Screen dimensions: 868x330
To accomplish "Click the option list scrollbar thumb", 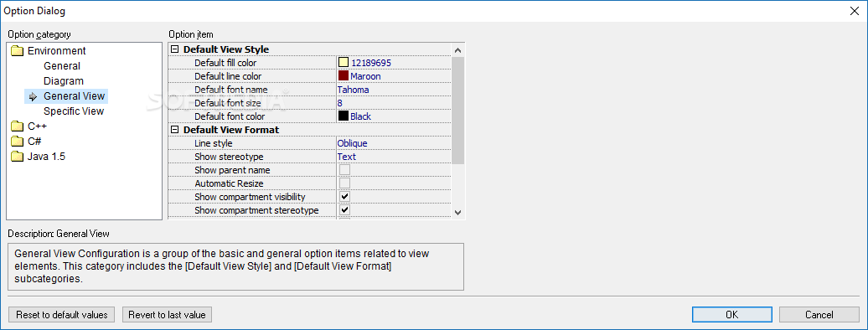I will (x=457, y=111).
